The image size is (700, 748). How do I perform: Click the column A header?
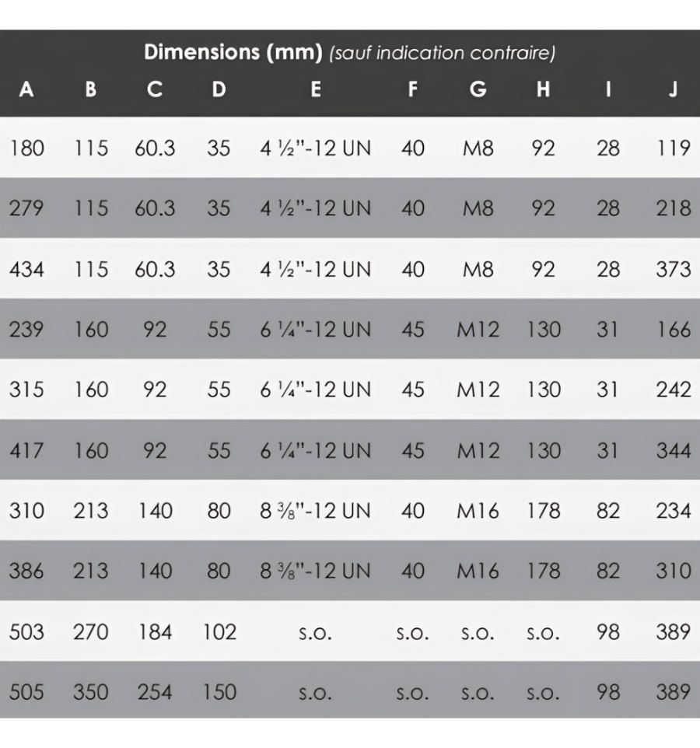pyautogui.click(x=26, y=89)
